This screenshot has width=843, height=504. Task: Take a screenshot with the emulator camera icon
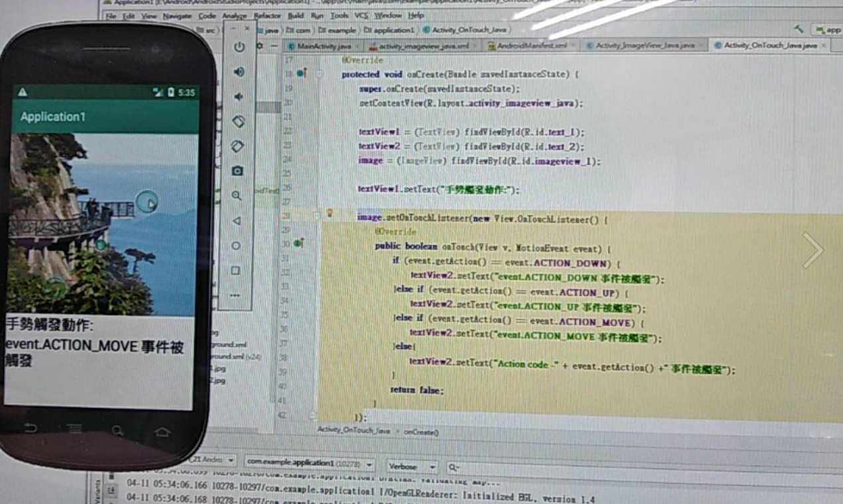tap(238, 171)
